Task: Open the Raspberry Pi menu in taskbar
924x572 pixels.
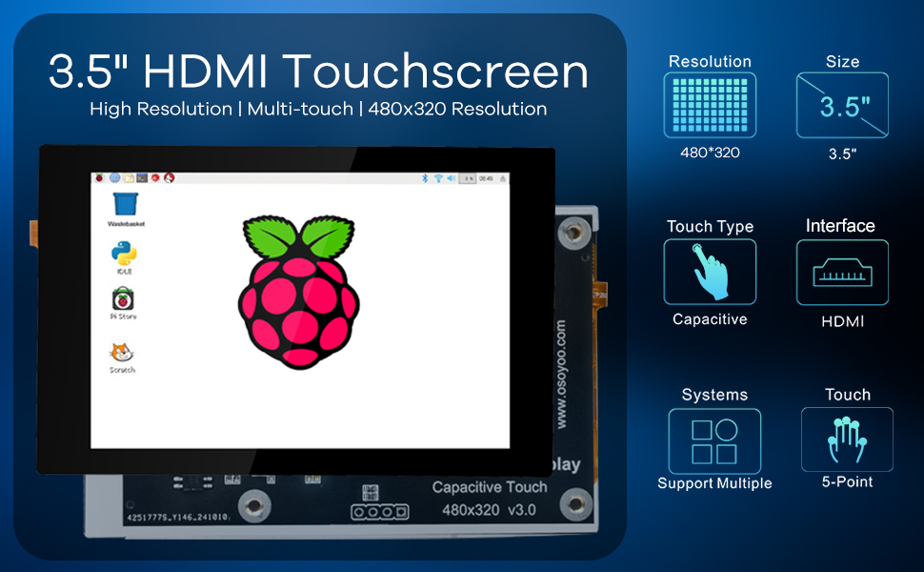Action: (100, 177)
